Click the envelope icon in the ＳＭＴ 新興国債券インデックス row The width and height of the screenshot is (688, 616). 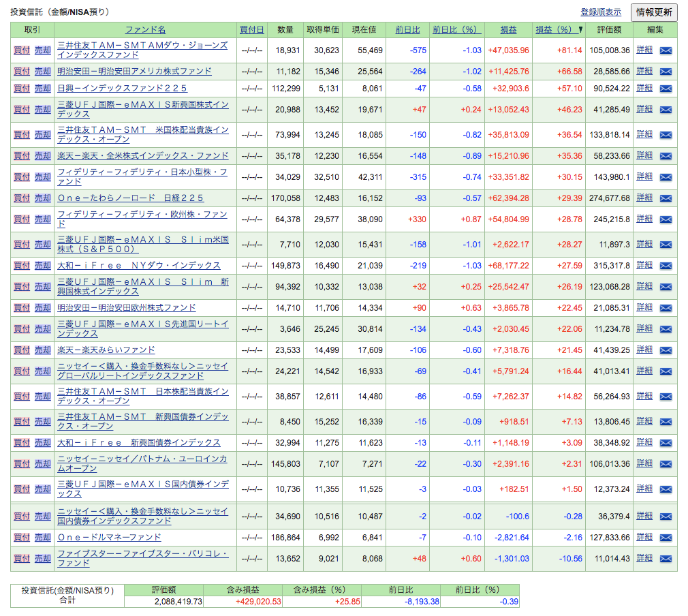(x=666, y=422)
